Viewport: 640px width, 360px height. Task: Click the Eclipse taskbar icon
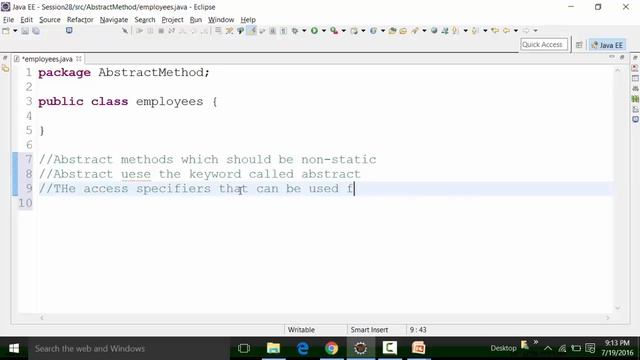[x=360, y=348]
